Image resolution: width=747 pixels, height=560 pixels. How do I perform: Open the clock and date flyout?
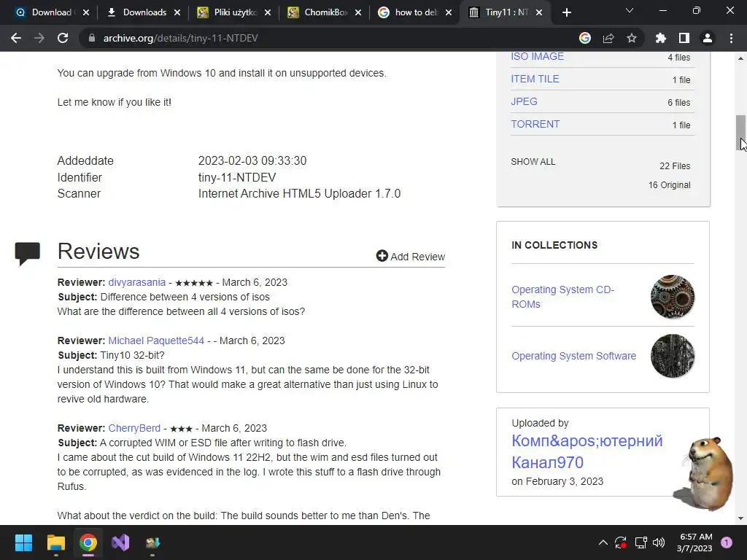tap(694, 542)
